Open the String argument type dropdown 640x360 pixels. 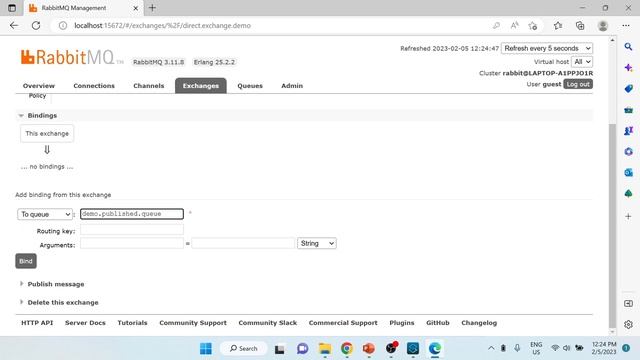317,243
